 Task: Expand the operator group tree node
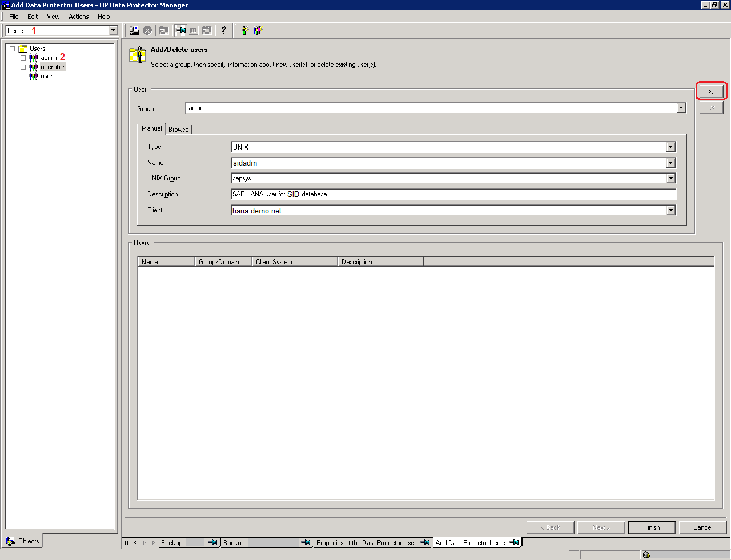[x=23, y=67]
